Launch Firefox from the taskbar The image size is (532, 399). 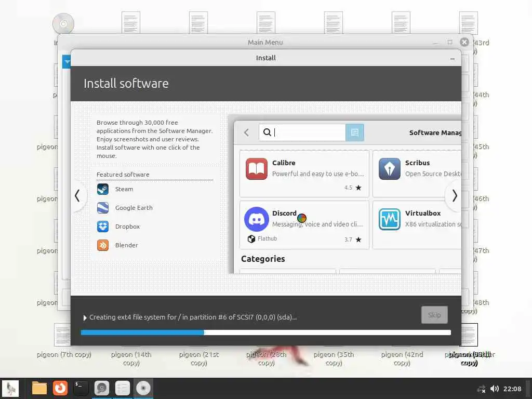point(60,388)
